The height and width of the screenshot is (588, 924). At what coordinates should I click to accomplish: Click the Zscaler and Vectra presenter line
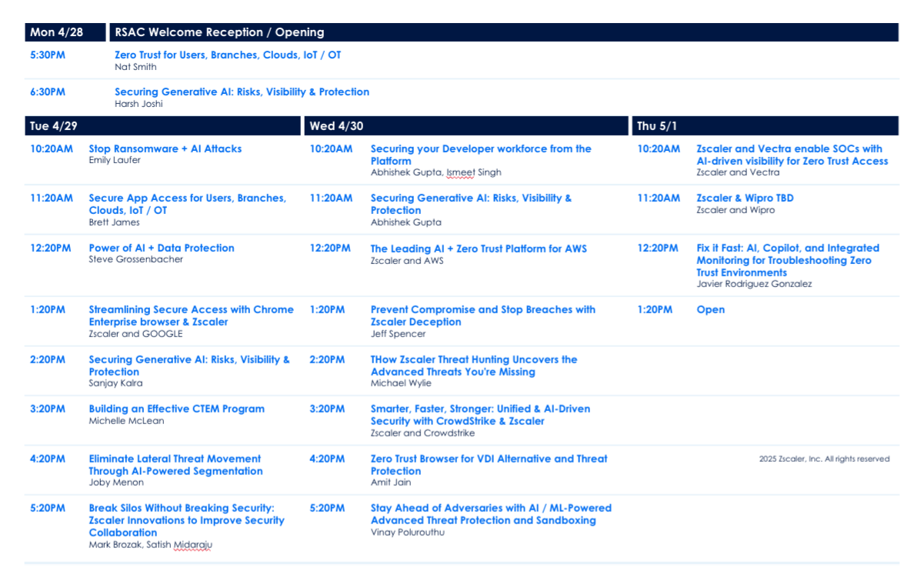tap(738, 172)
